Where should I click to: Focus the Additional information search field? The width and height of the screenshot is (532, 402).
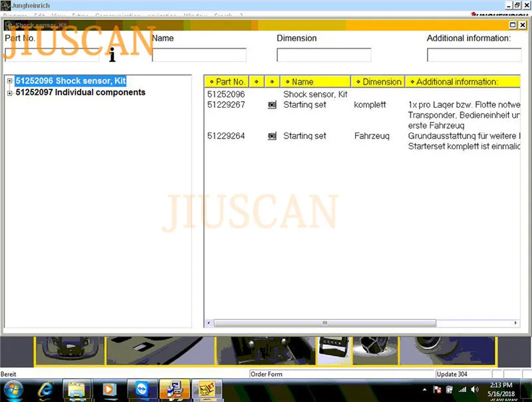point(474,55)
